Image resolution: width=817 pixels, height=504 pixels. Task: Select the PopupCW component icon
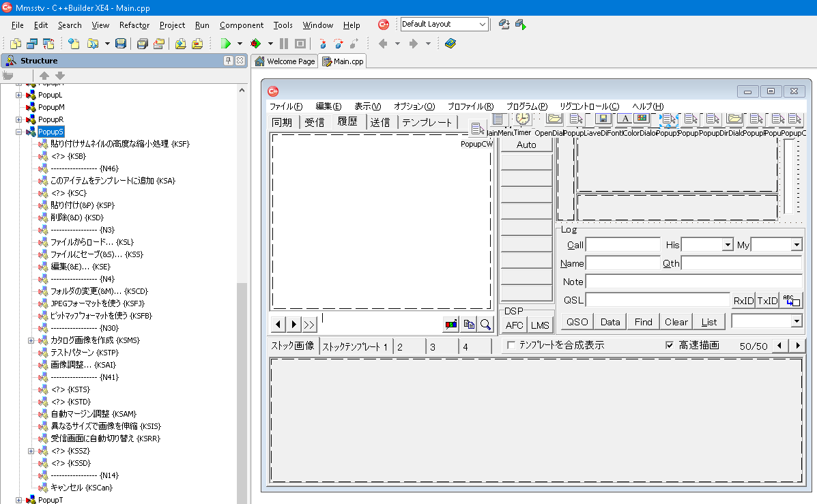pyautogui.click(x=477, y=130)
